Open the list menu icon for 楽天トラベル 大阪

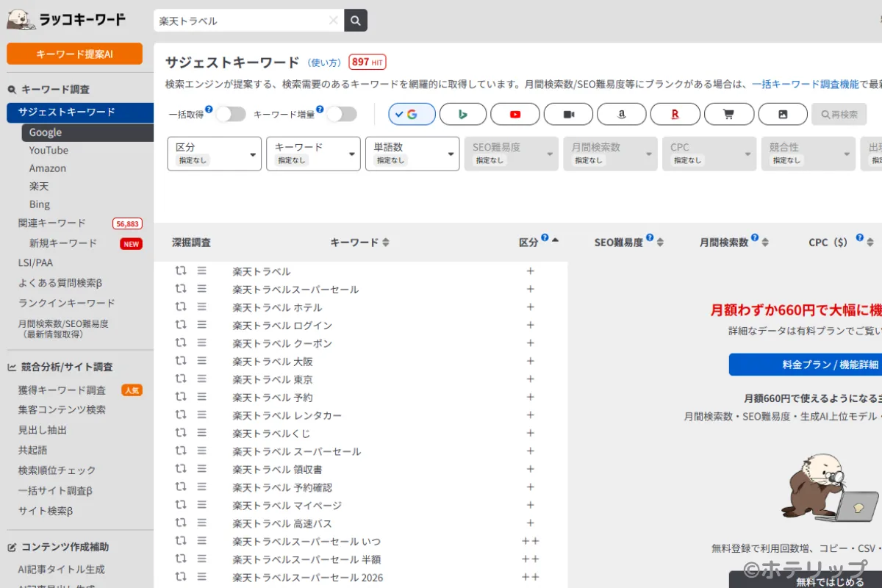pyautogui.click(x=202, y=361)
